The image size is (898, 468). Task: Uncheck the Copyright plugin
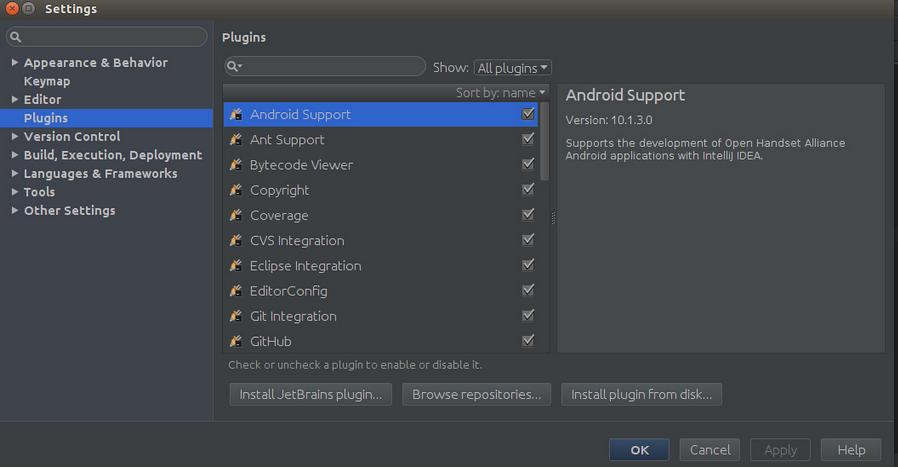(528, 190)
